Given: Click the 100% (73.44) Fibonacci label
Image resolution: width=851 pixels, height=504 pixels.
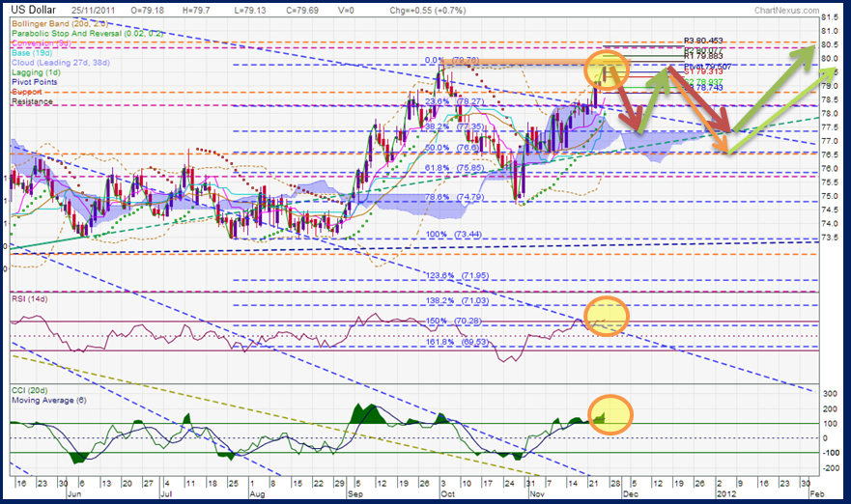Looking at the screenshot, I should point(454,235).
